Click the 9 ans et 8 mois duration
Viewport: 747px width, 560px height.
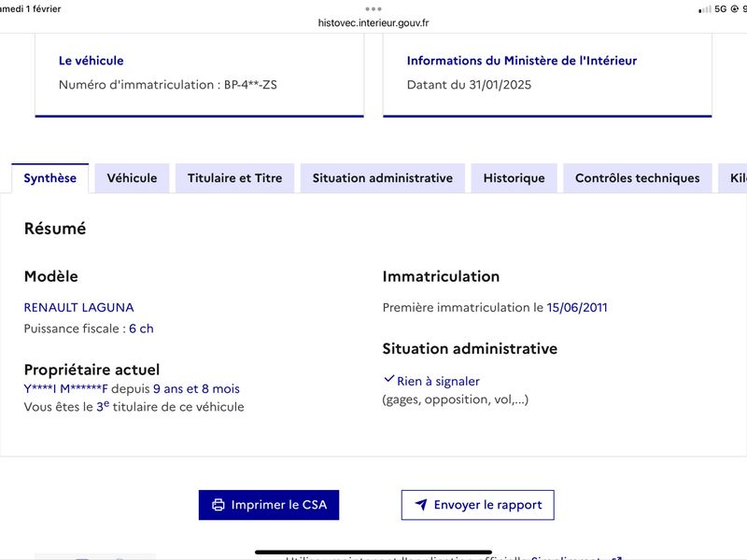click(x=196, y=389)
